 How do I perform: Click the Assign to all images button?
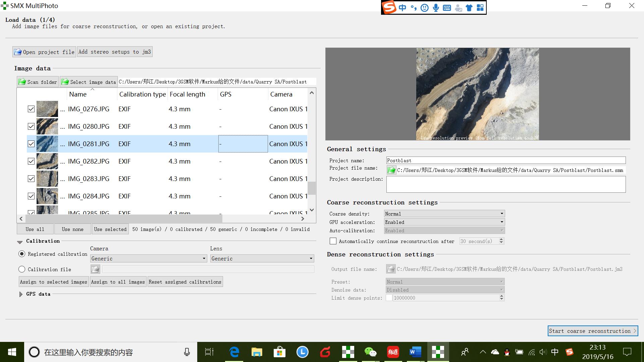[118, 282]
